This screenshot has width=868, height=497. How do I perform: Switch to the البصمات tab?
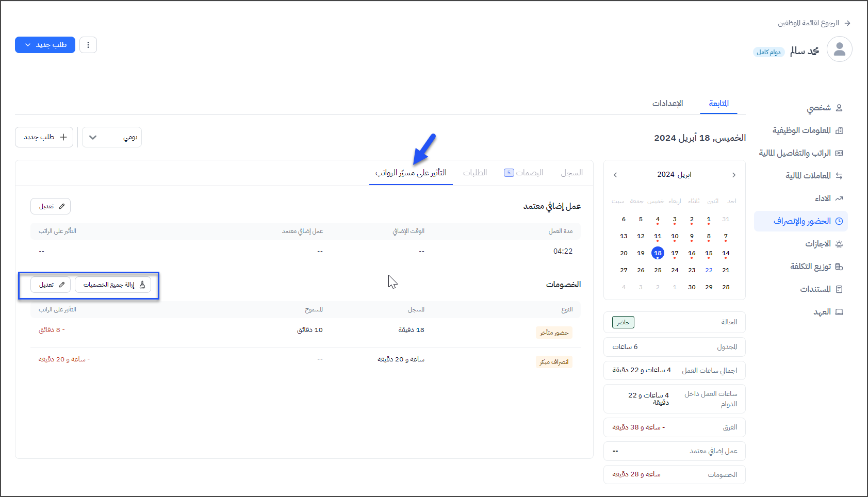[523, 173]
